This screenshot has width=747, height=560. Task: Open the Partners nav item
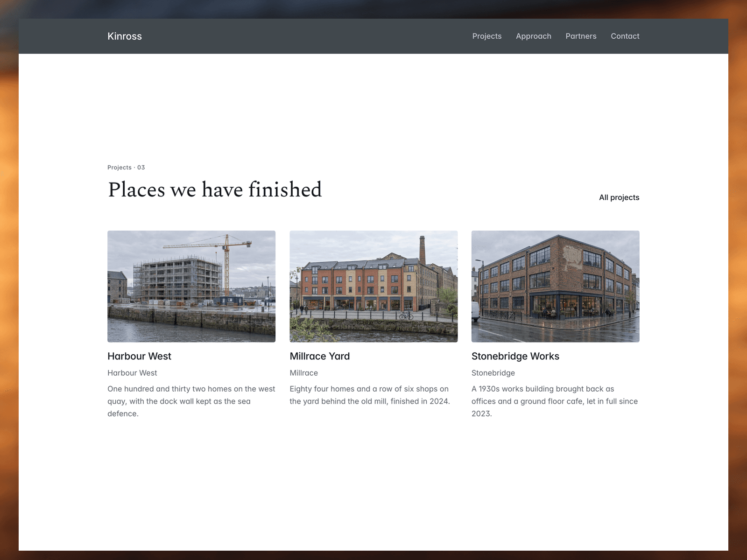581,36
